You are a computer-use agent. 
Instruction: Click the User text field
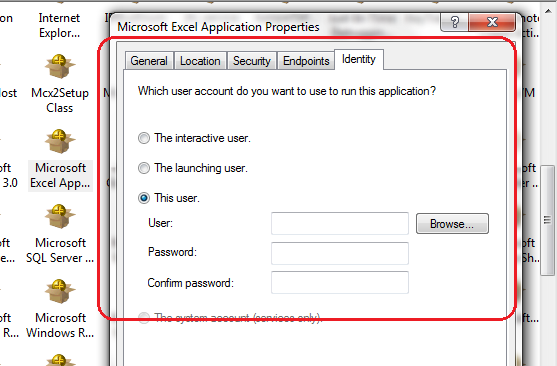[340, 224]
